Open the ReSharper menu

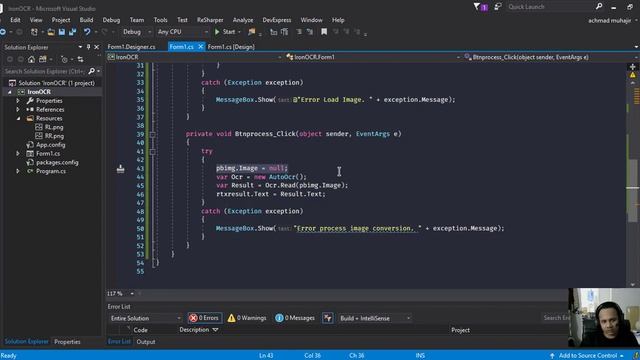coord(210,20)
